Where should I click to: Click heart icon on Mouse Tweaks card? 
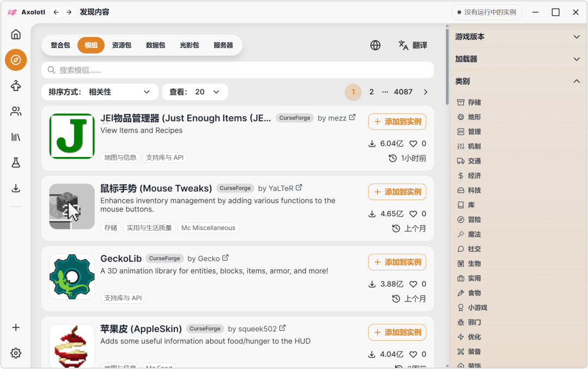(413, 214)
